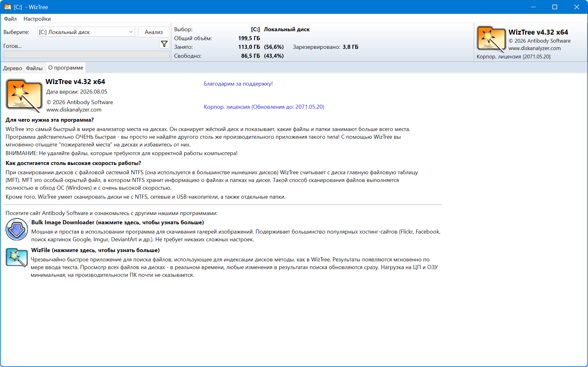Select the О программе tab
The height and width of the screenshot is (367, 588).
tap(66, 68)
